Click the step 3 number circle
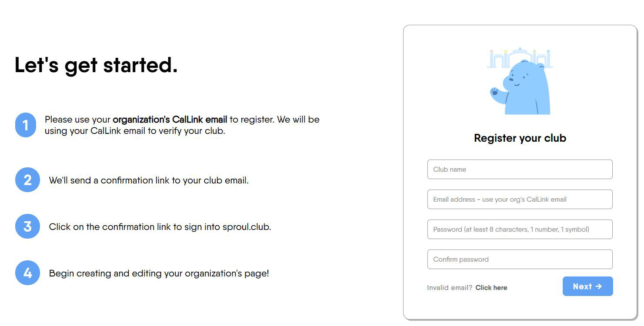The width and height of the screenshot is (644, 326). click(27, 226)
